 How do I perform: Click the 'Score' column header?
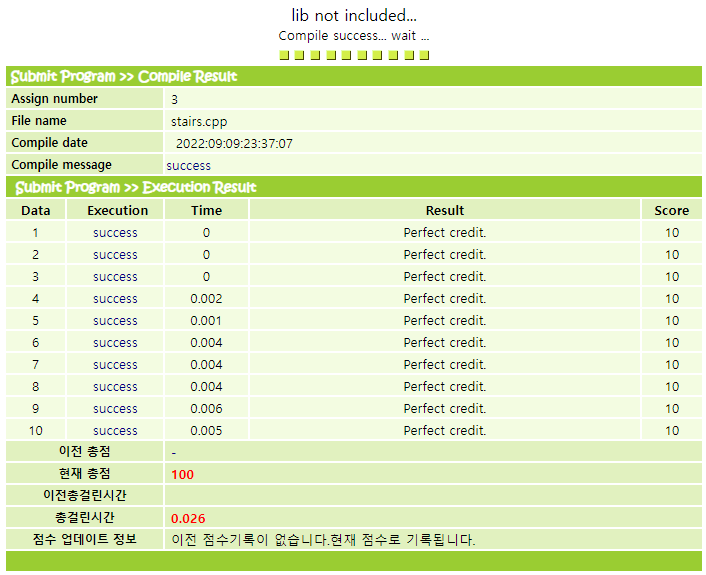coord(671,210)
